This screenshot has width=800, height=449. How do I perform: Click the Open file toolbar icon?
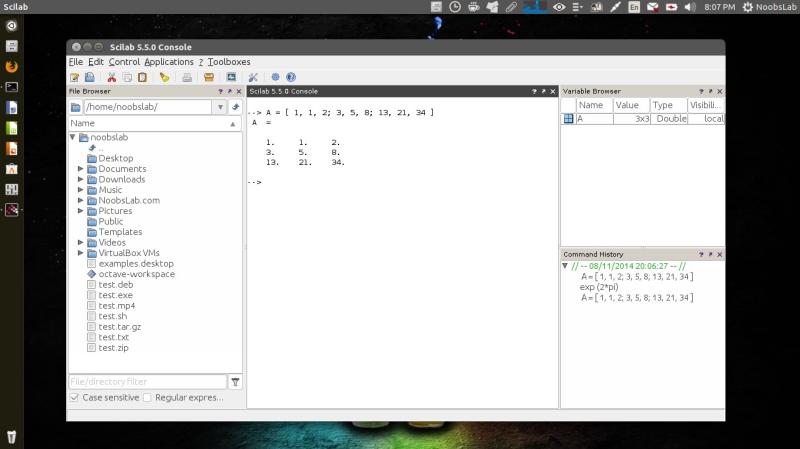90,78
